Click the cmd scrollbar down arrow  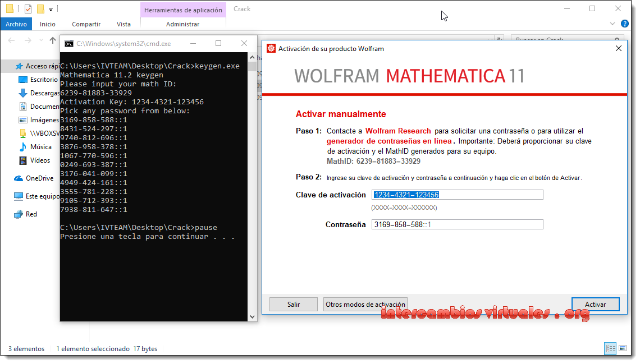tap(252, 317)
